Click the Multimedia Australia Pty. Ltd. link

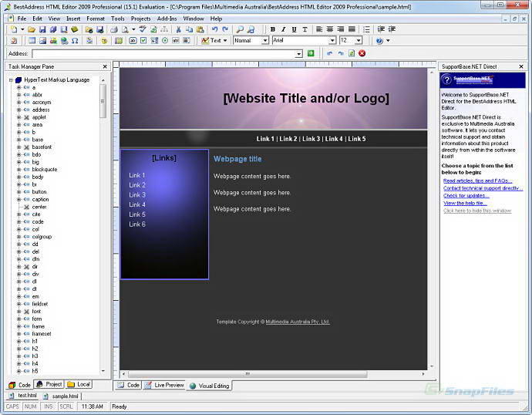[x=297, y=322]
